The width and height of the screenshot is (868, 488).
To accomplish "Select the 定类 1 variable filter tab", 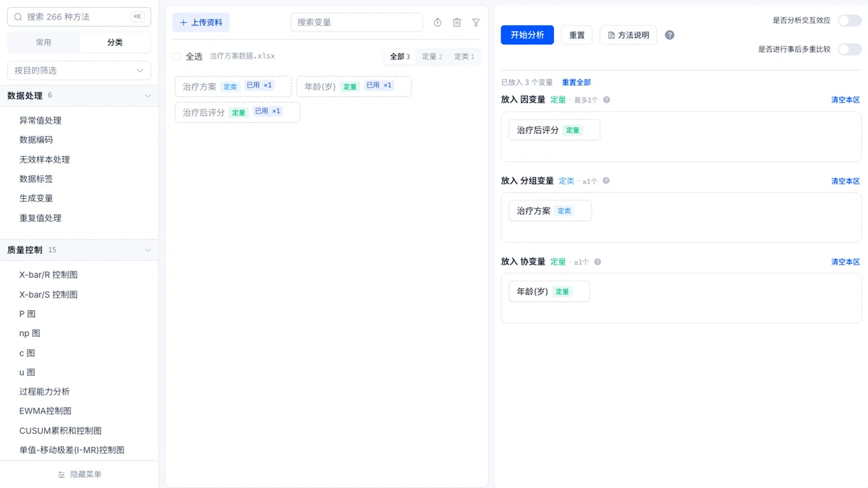I will point(464,56).
